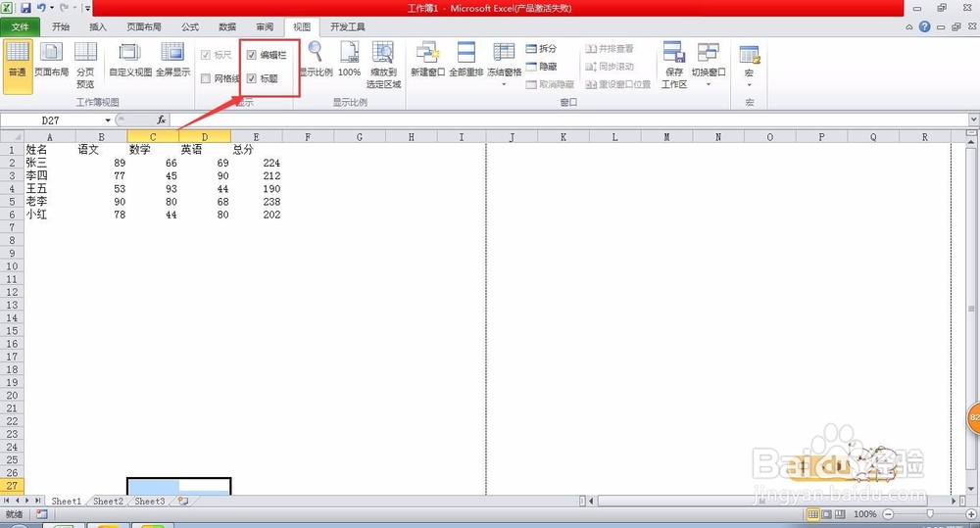Select row 7 header
Screen dimensions: 980x528
coord(12,227)
